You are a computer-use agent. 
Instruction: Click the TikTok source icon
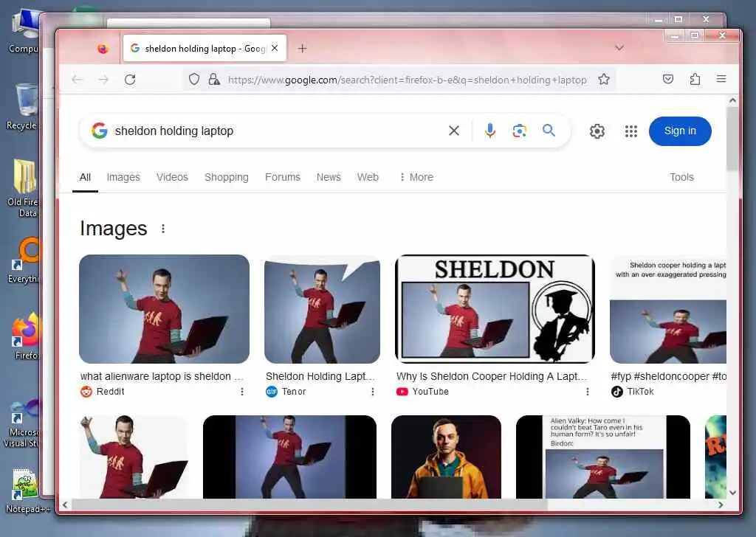click(x=616, y=392)
